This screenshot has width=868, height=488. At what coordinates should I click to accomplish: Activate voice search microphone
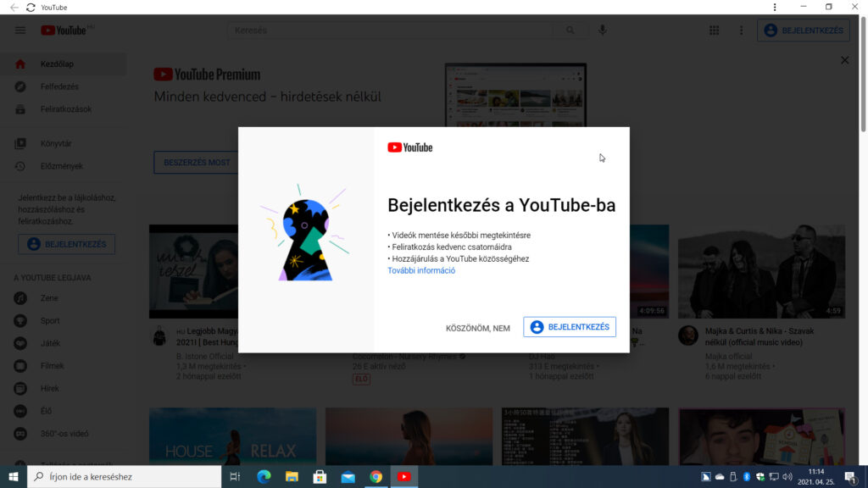(603, 30)
